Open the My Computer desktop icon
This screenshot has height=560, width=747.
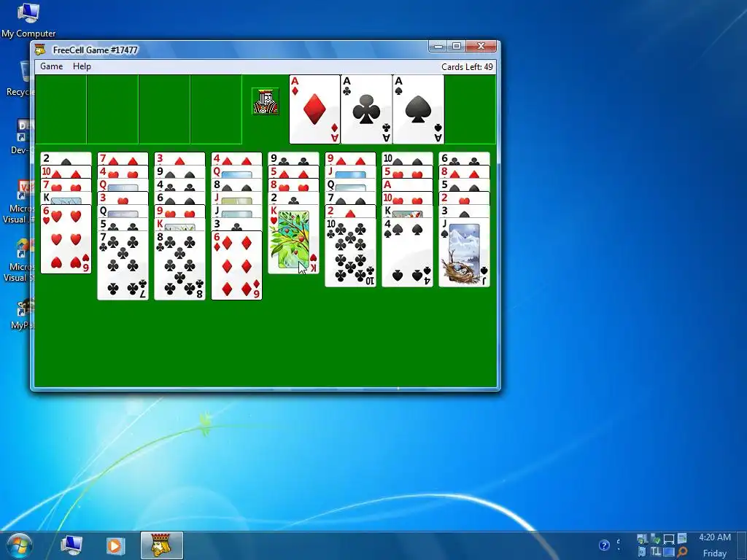(x=28, y=20)
